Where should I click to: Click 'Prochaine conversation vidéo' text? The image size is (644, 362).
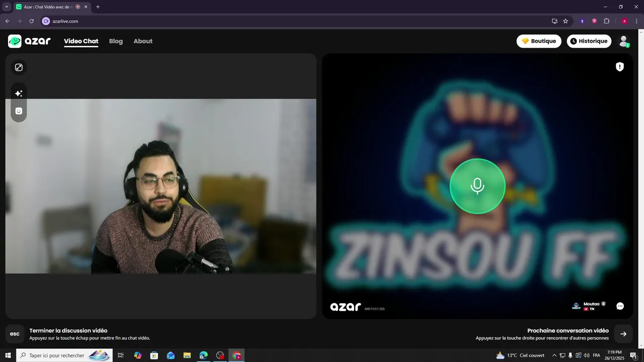click(x=568, y=330)
